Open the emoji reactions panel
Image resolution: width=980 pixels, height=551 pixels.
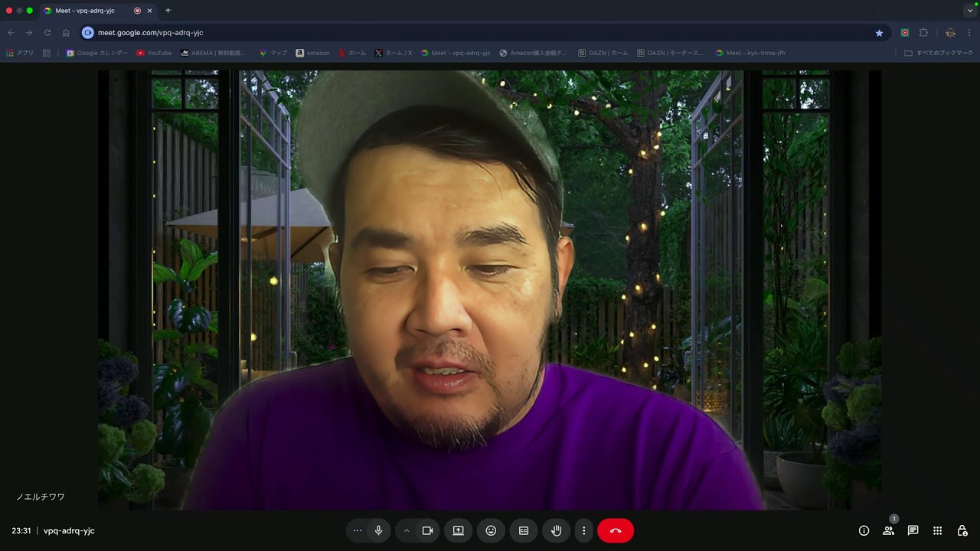click(491, 530)
